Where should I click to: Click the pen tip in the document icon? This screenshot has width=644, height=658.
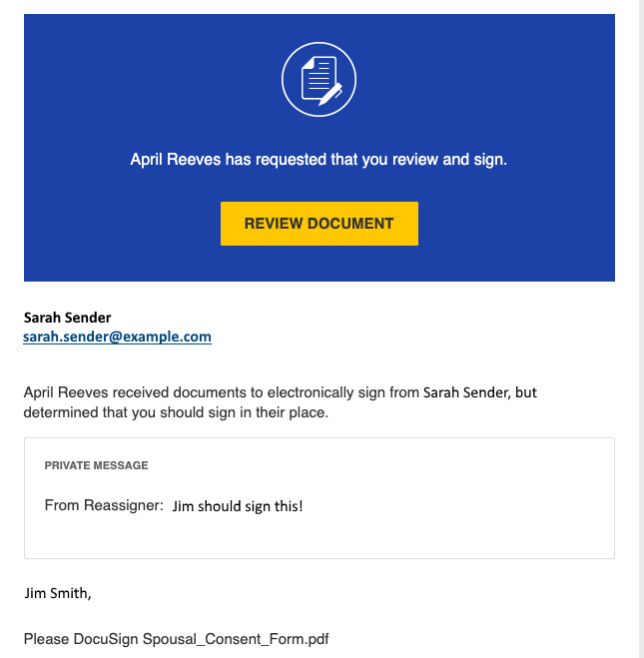click(322, 103)
